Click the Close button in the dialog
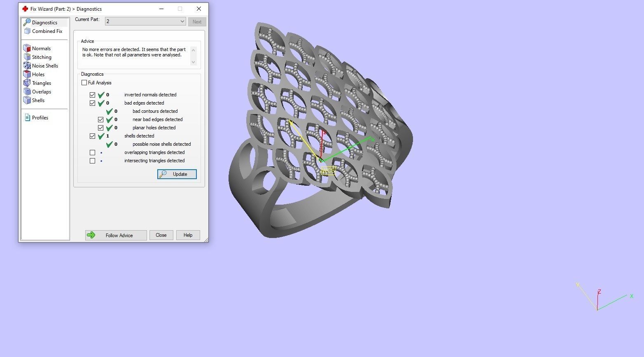Viewport: 644px width, 357px height. point(161,235)
